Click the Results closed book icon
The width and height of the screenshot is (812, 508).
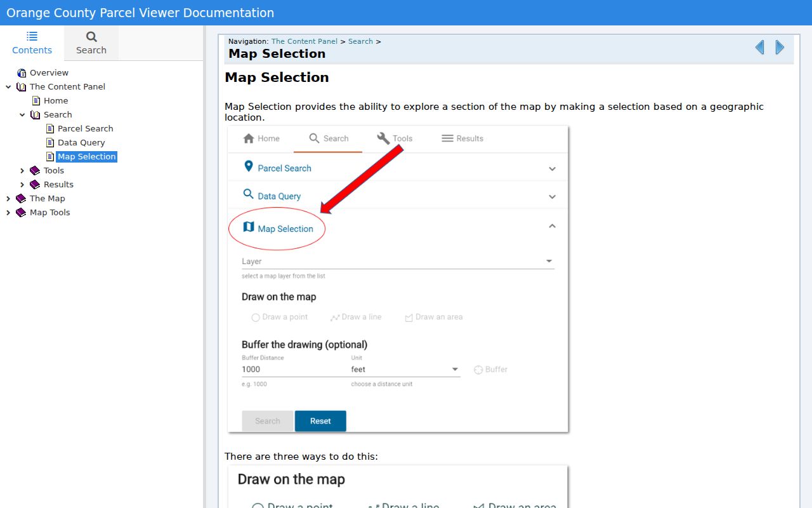coord(36,184)
